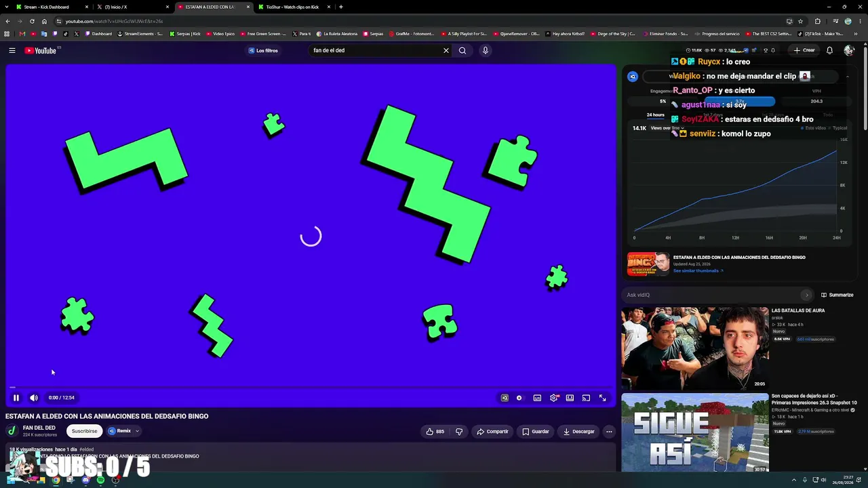Viewport: 868px width, 488px height.
Task: Bookmark this page with star
Action: click(801, 21)
